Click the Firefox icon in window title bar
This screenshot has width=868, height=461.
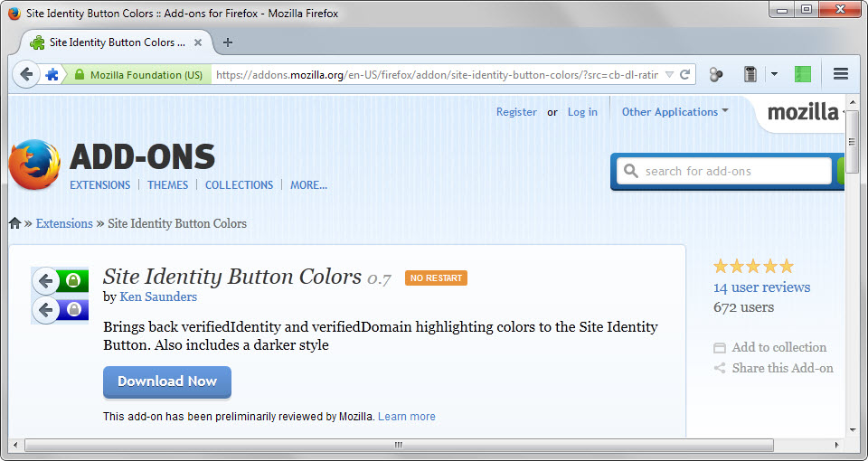tap(15, 13)
